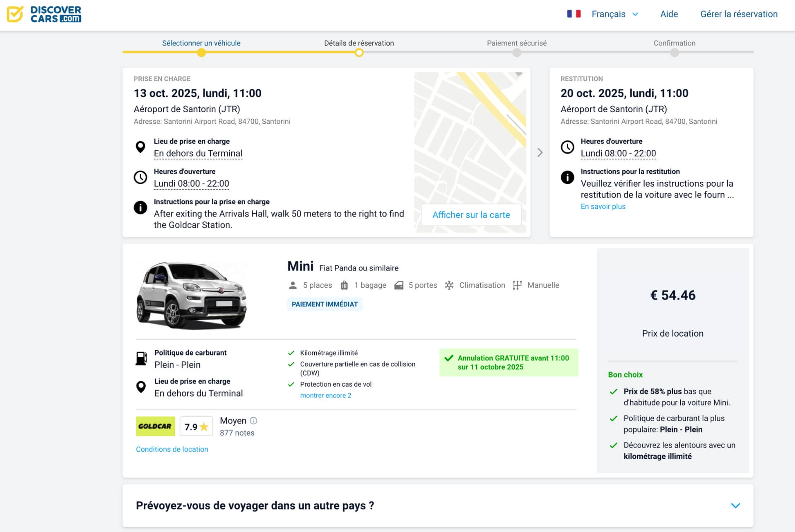Screen dimensions: 795x532
Task: Click the yellow progress dot for vehicle selection
Action: (x=201, y=53)
